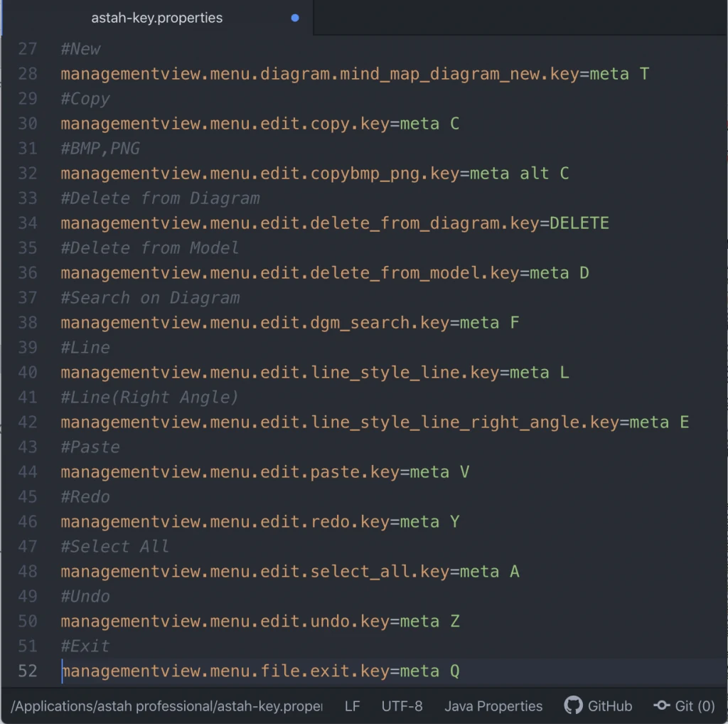728x724 pixels.
Task: Click the #Select All comment line
Action: click(114, 547)
